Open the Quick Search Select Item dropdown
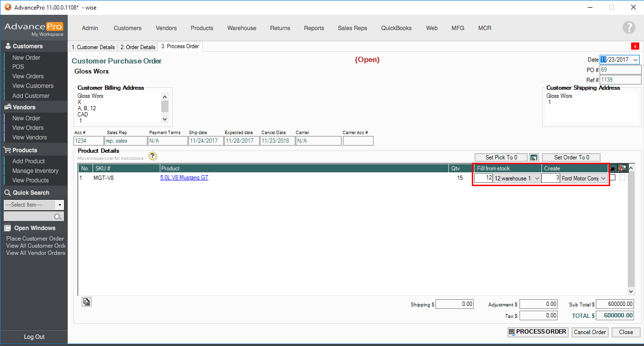The width and height of the screenshot is (644, 346). pyautogui.click(x=60, y=205)
